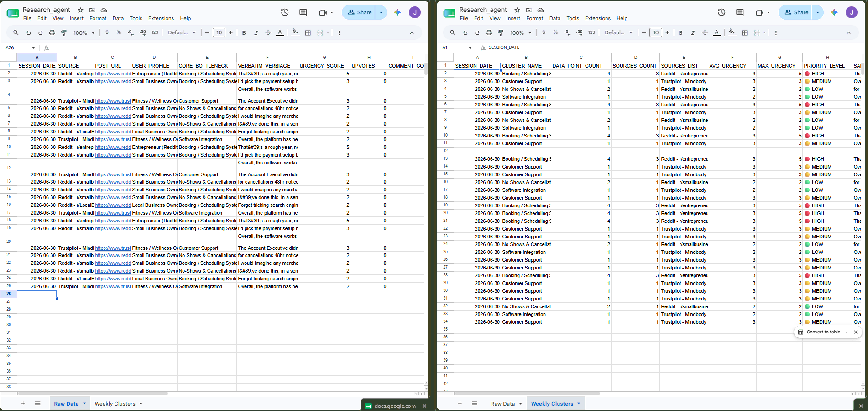Open Extensions menu in right window
Screen dimensions: 868x411
597,19
